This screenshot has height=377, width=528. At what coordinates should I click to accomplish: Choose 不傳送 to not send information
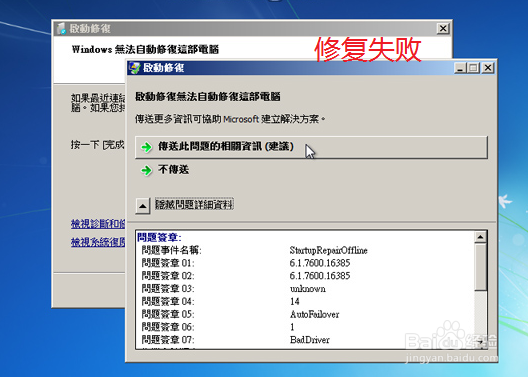tap(173, 170)
